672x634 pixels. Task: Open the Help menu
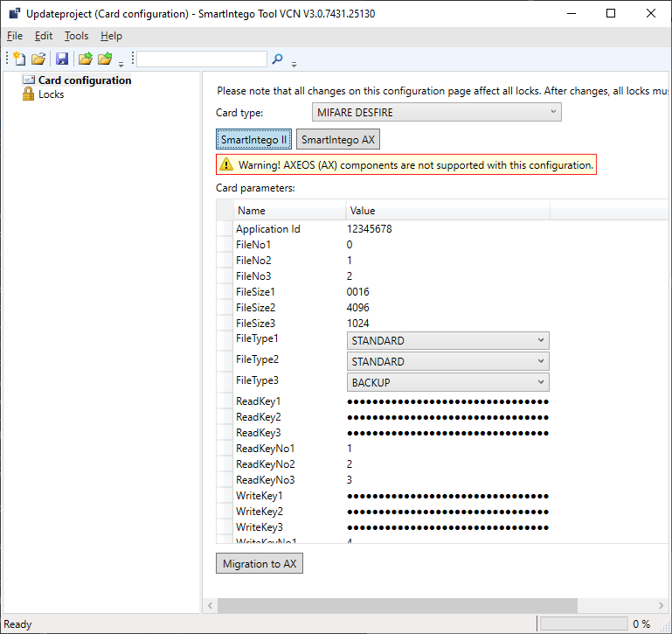pyautogui.click(x=111, y=36)
